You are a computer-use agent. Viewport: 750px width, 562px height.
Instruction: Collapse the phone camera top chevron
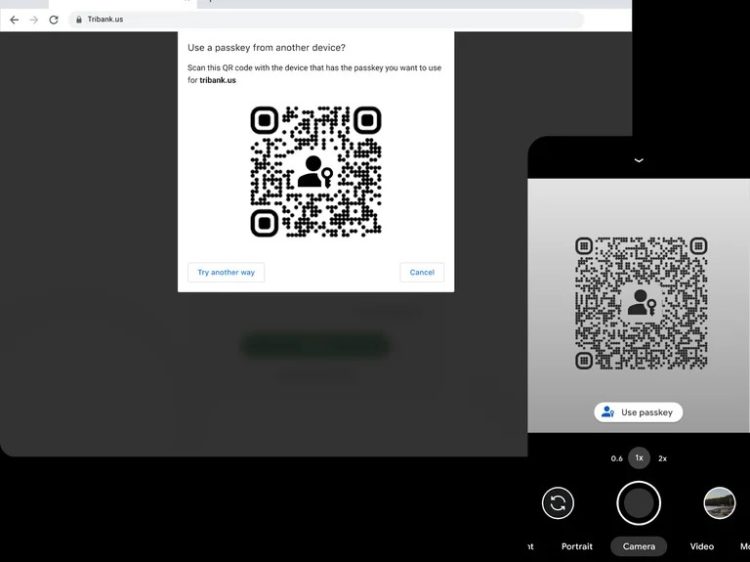click(x=639, y=160)
